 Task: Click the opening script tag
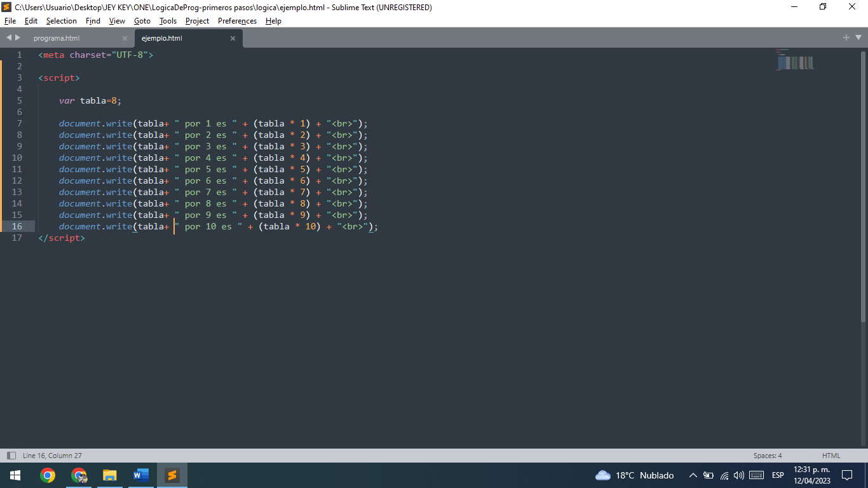(59, 78)
